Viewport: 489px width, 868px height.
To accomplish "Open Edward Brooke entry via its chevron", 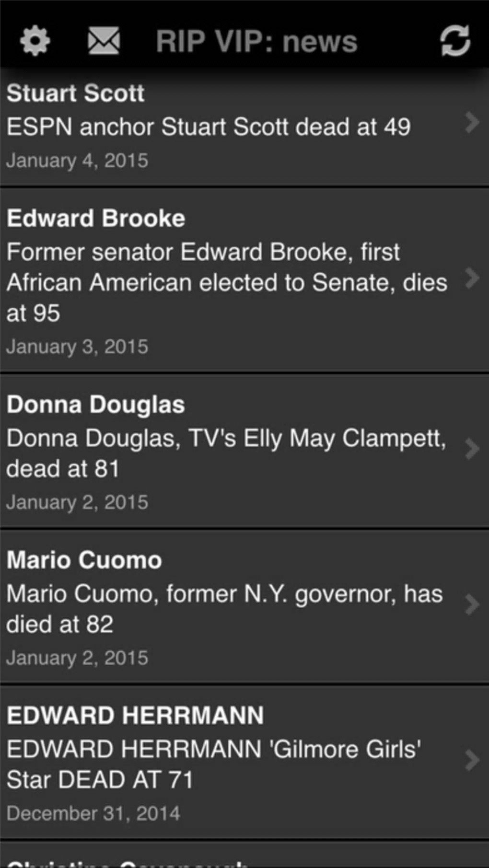I will 472,278.
